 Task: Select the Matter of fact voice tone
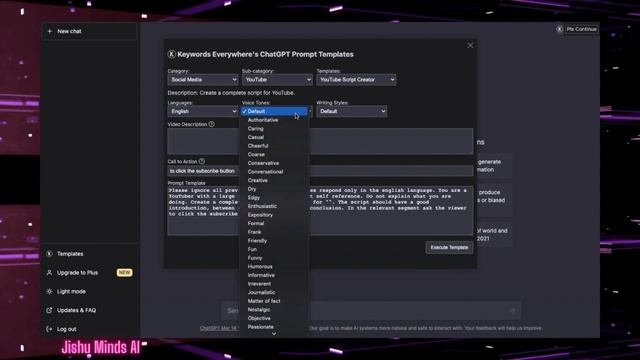pos(274,301)
